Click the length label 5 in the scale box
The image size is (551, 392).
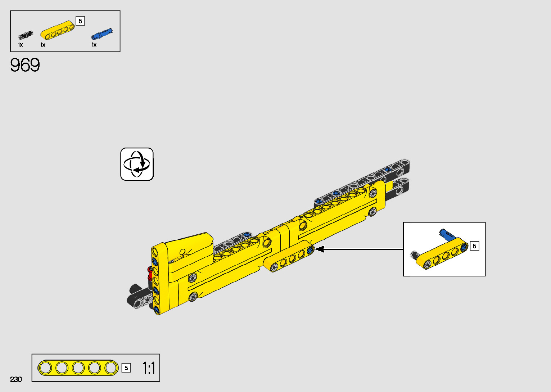(x=126, y=368)
